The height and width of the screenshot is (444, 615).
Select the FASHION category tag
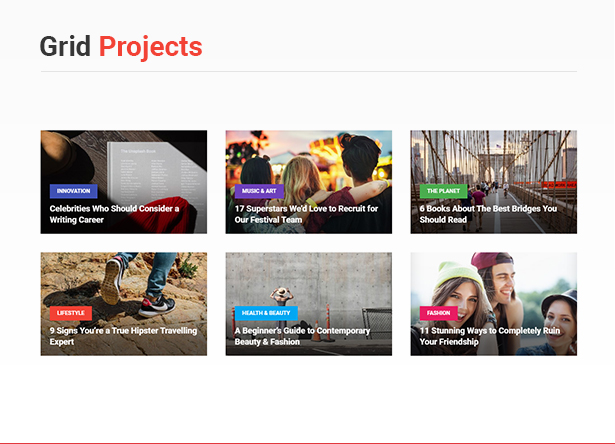(x=439, y=313)
